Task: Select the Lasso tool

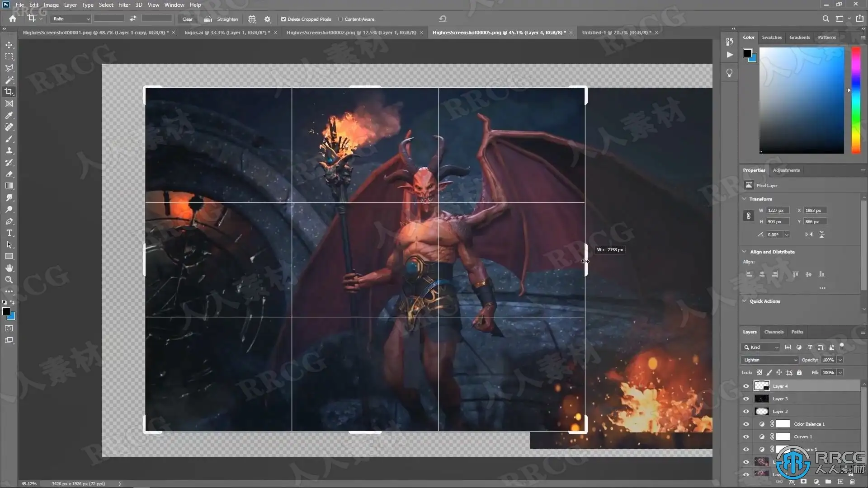Action: coord(9,68)
